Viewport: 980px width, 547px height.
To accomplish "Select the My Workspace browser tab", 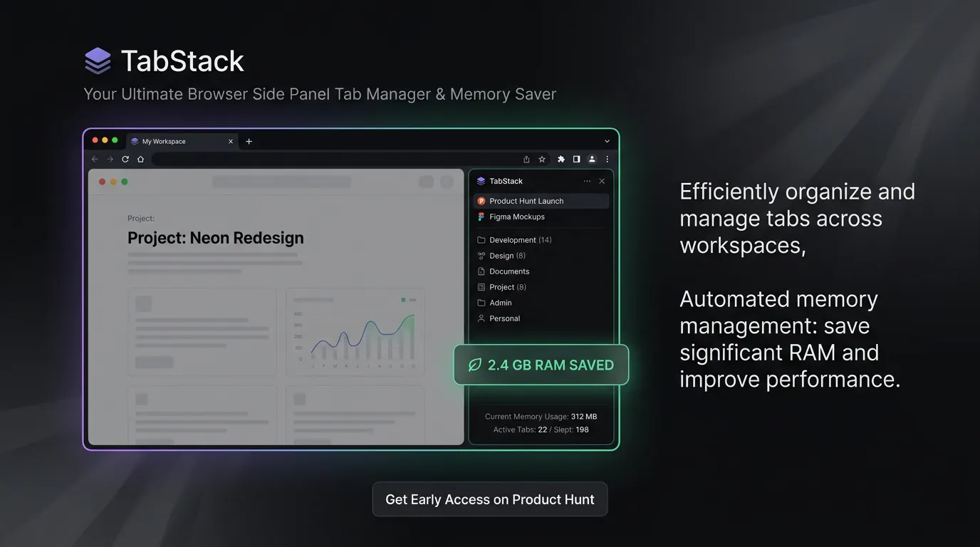I will [182, 141].
